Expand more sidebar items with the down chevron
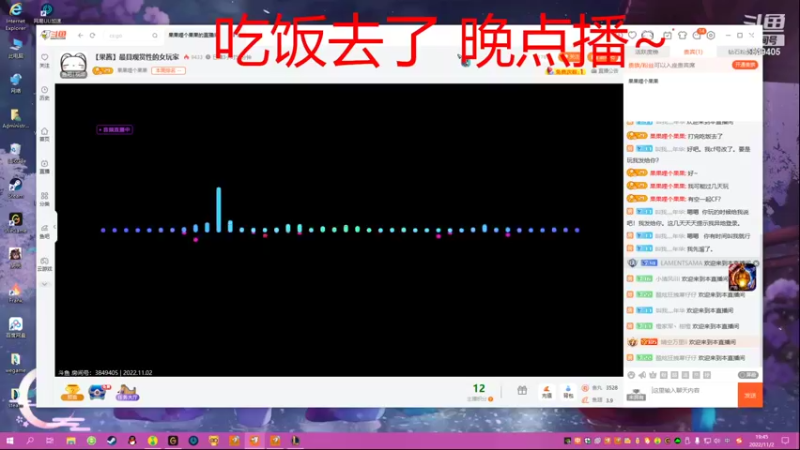Image resolution: width=800 pixels, height=450 pixels. click(44, 284)
